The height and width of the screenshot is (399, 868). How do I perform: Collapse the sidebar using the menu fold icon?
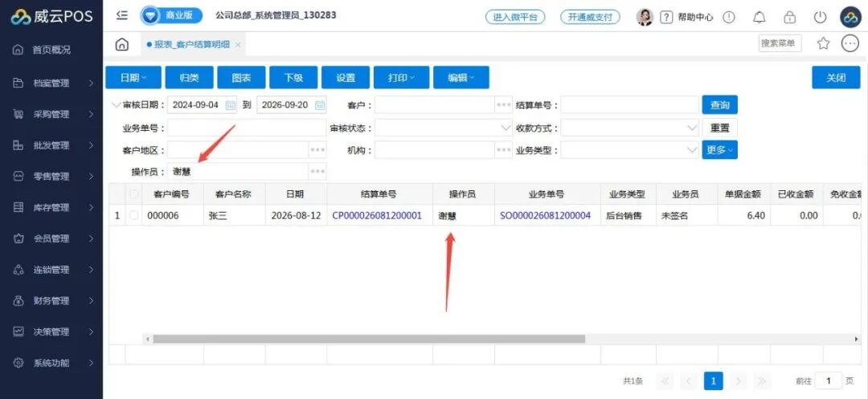click(x=122, y=15)
